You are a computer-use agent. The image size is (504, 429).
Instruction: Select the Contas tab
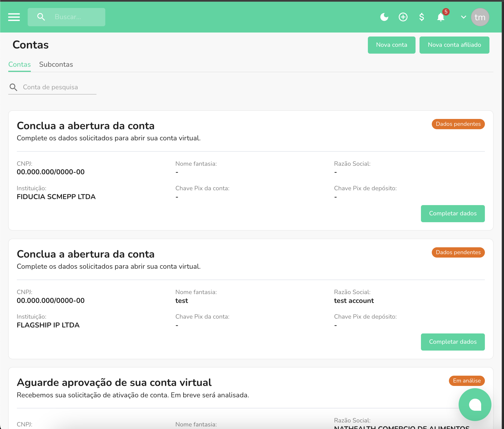pyautogui.click(x=19, y=64)
